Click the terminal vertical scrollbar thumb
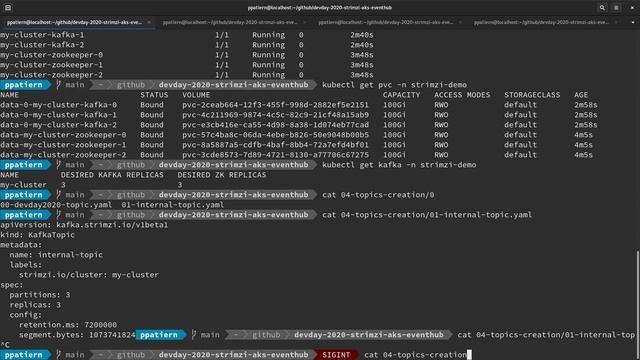This screenshot has width=640, height=360. [638, 305]
